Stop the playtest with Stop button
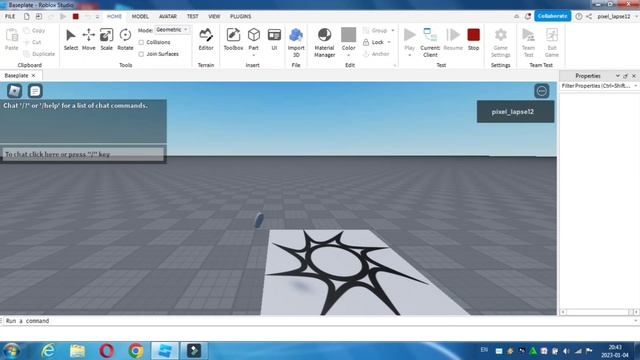This screenshot has height=360, width=640. [473, 39]
